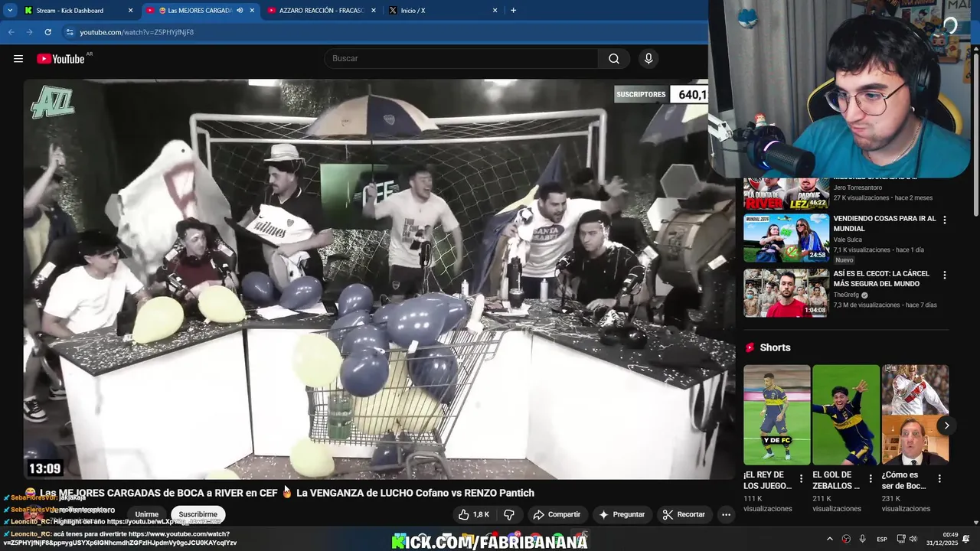Focus the Buscar search field

pos(461,59)
